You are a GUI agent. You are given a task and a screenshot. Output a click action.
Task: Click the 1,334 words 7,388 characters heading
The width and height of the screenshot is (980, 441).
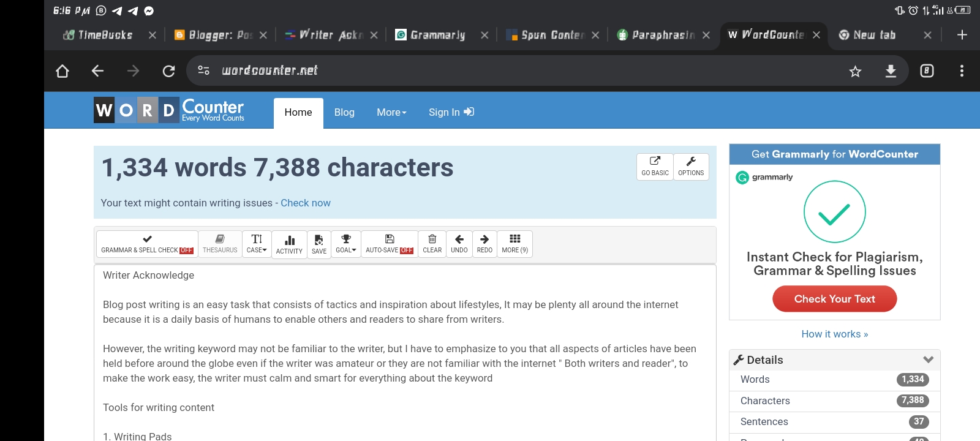coord(277,168)
